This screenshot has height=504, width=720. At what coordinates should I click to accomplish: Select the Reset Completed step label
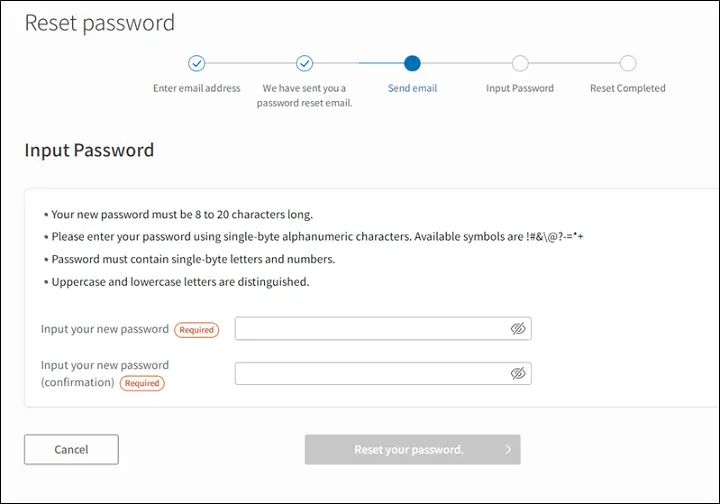click(x=628, y=88)
